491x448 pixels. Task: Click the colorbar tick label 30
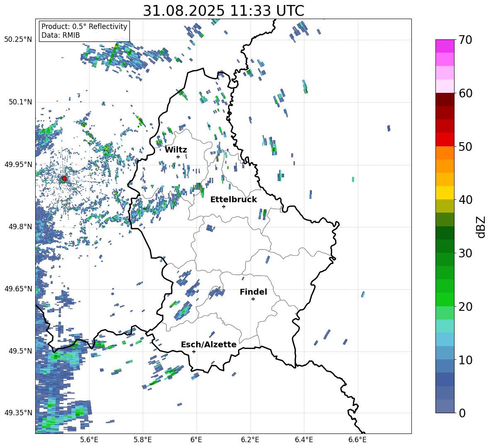click(465, 253)
